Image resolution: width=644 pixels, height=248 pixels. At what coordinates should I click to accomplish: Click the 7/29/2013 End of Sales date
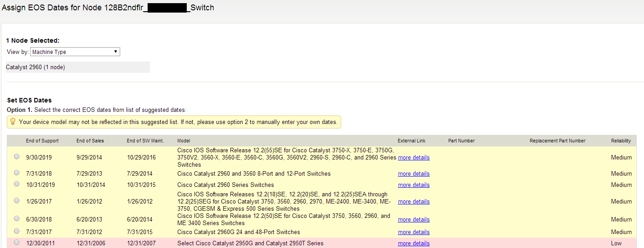coord(90,174)
